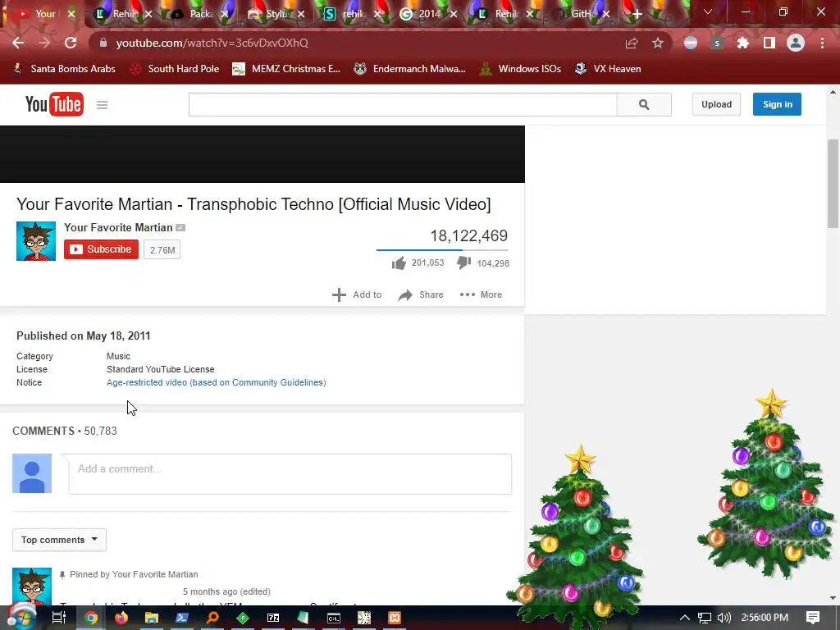The image size is (840, 630).
Task: Open the Windows ISOs bookmark
Action: pyautogui.click(x=521, y=69)
